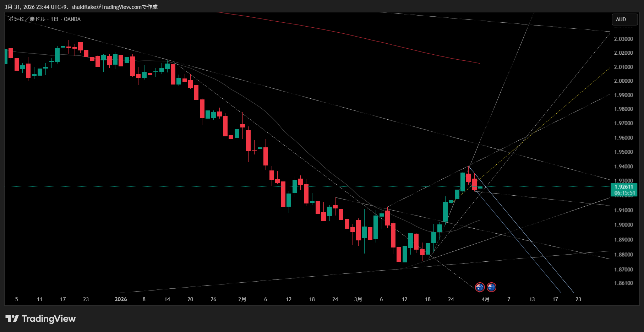Click the right Australian flag event icon
Viewport: 644px width, 332px height.
pyautogui.click(x=491, y=287)
